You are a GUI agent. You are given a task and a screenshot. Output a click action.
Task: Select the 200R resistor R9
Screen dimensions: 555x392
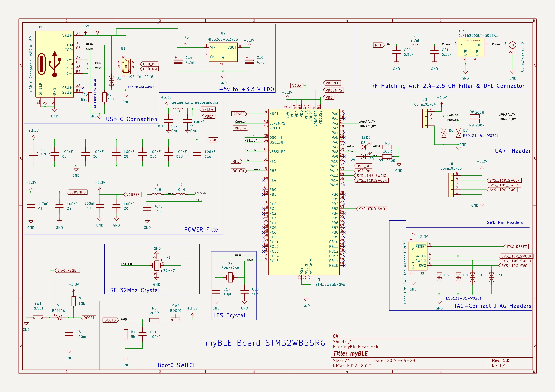click(x=475, y=121)
